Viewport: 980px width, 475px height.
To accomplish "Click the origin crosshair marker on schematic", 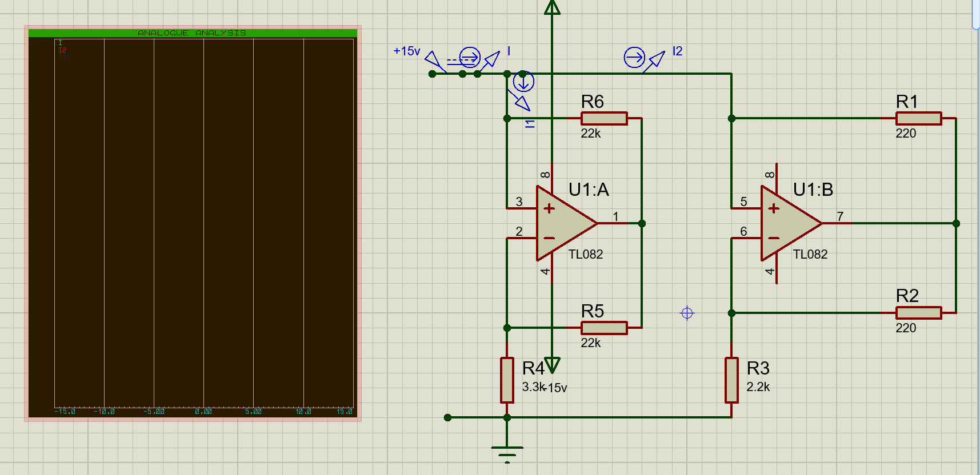I will pyautogui.click(x=687, y=313).
